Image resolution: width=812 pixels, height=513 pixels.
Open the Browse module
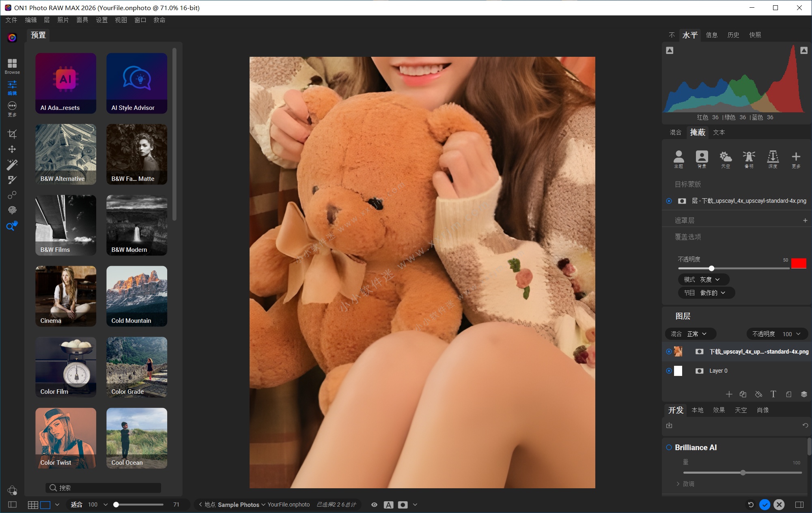(x=12, y=66)
